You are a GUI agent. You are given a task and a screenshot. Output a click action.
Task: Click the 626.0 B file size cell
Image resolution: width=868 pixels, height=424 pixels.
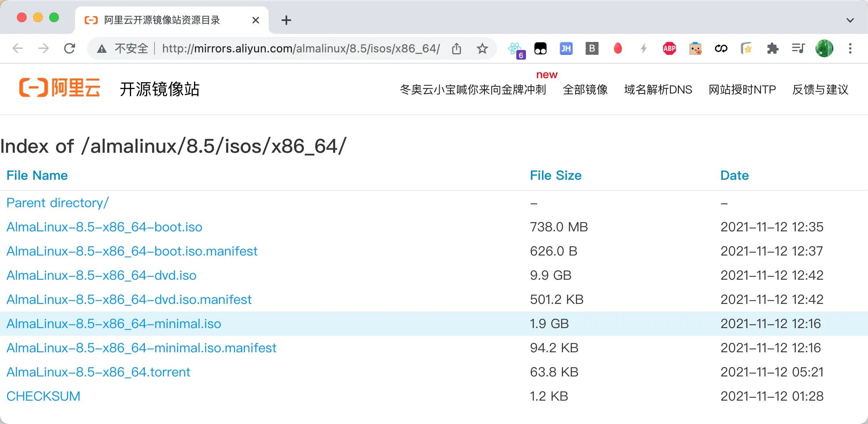point(554,251)
